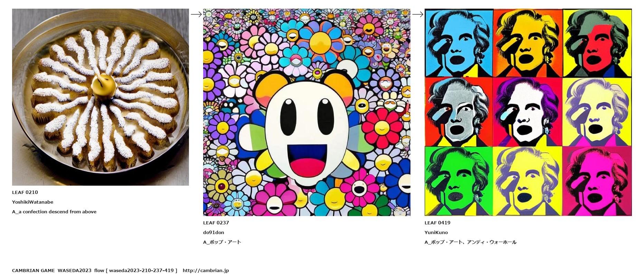Click the LEAF 0237 label

[216, 223]
